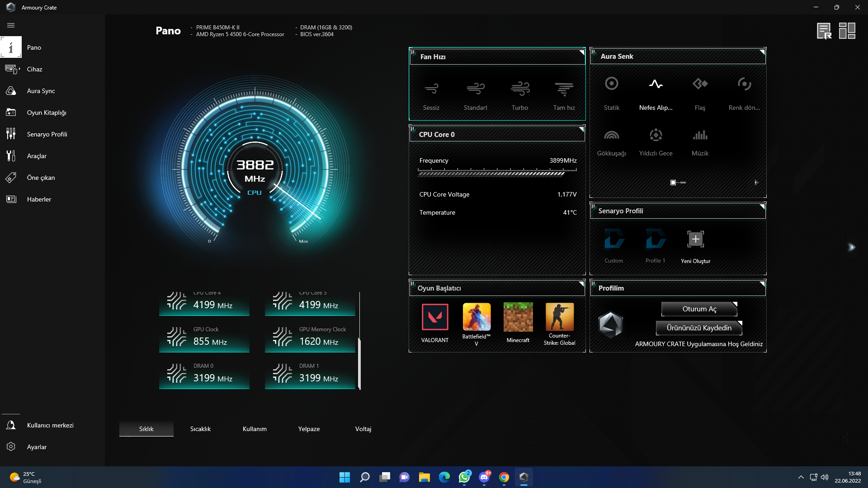Open Google Chrome from taskbar
The height and width of the screenshot is (488, 868).
504,477
